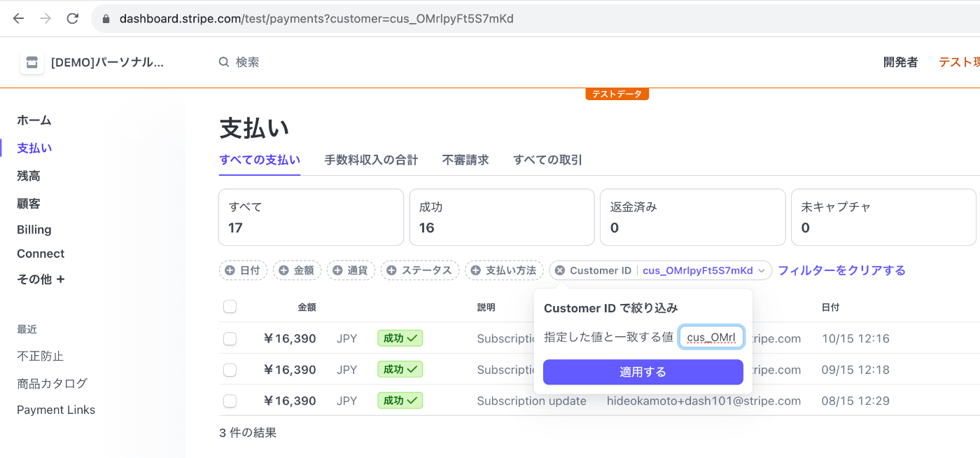Collapse Customer ID filter via its chevron
The width and height of the screenshot is (980, 458).
click(x=762, y=271)
